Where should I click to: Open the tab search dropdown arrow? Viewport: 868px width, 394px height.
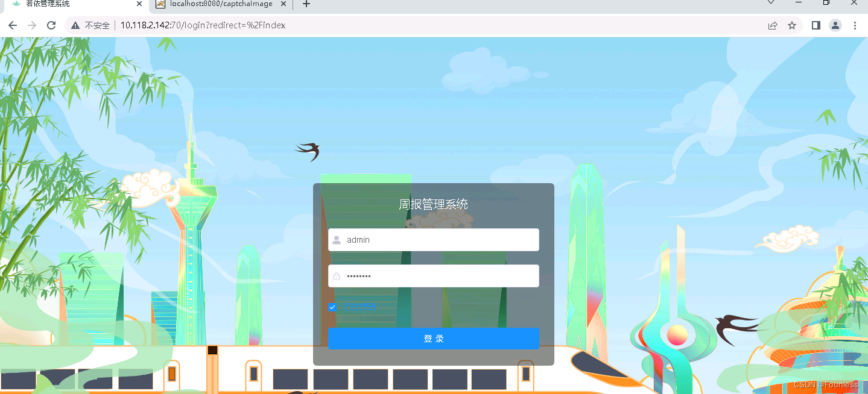coord(771,3)
